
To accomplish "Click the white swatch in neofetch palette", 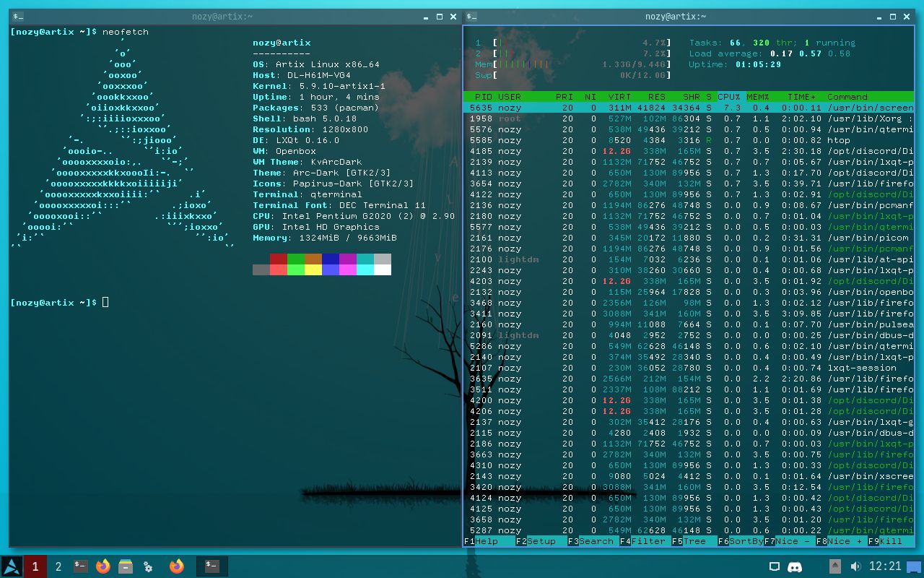I will tap(383, 270).
